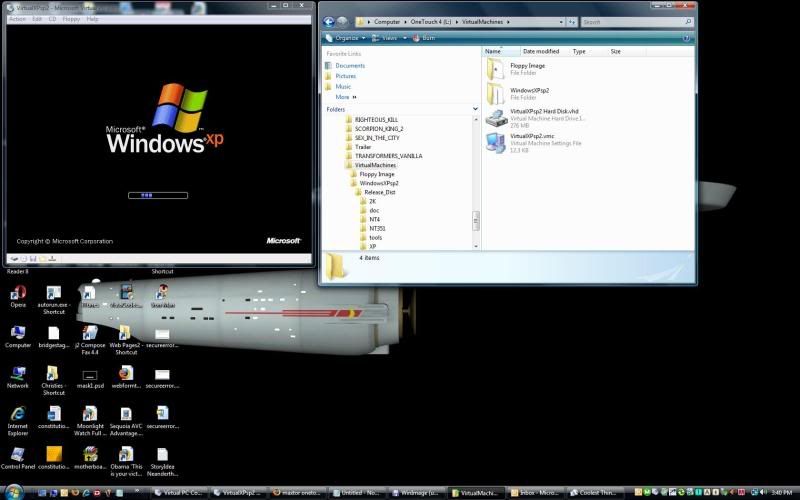The width and height of the screenshot is (800, 500).
Task: Open Explorer help via question mark icon
Action: [x=686, y=38]
